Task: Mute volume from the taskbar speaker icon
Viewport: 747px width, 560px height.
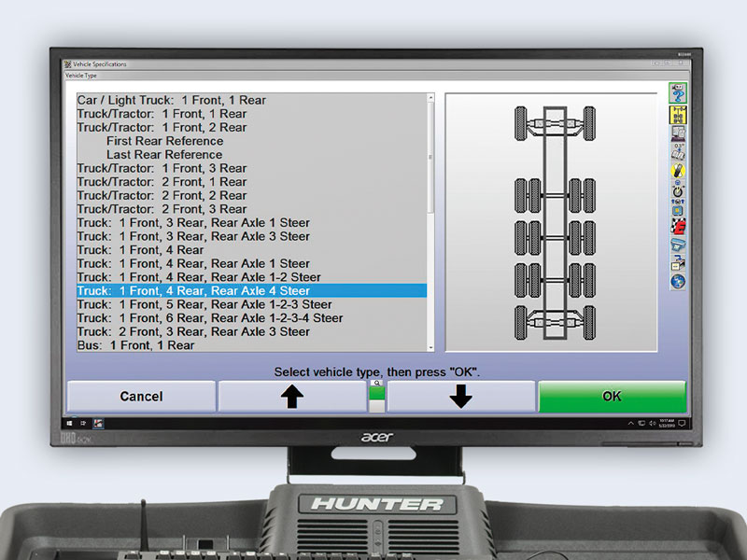Action: coord(652,423)
